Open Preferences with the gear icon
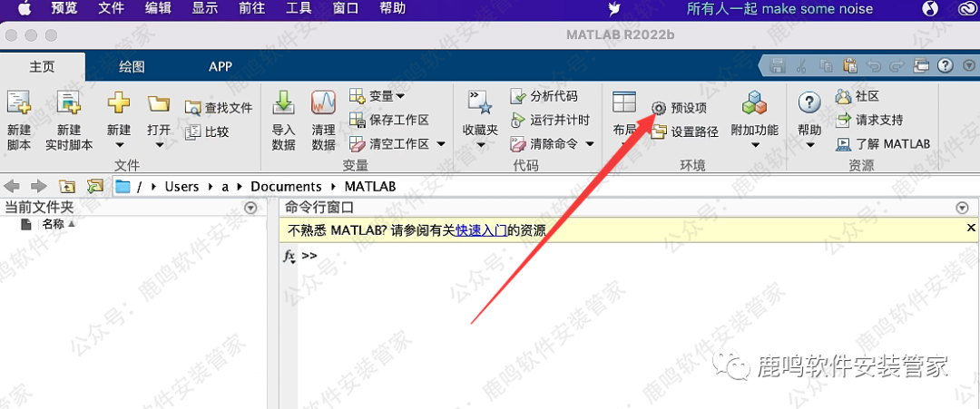The height and width of the screenshot is (409, 980). (x=659, y=108)
